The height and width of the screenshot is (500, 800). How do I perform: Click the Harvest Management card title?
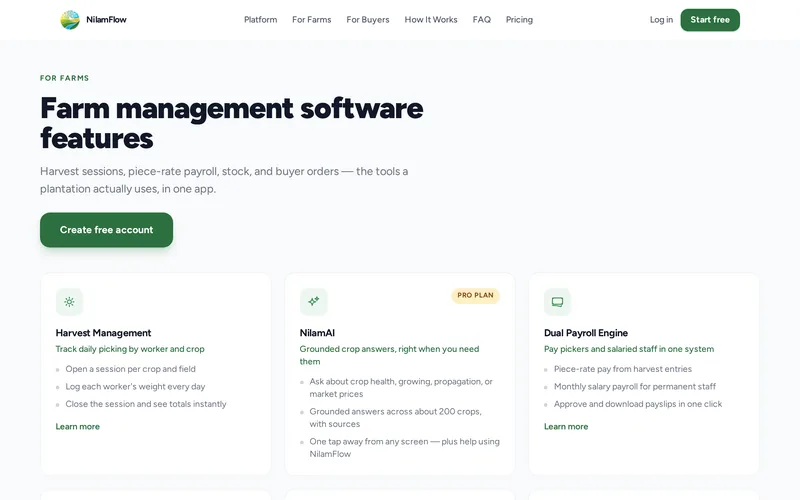[103, 333]
